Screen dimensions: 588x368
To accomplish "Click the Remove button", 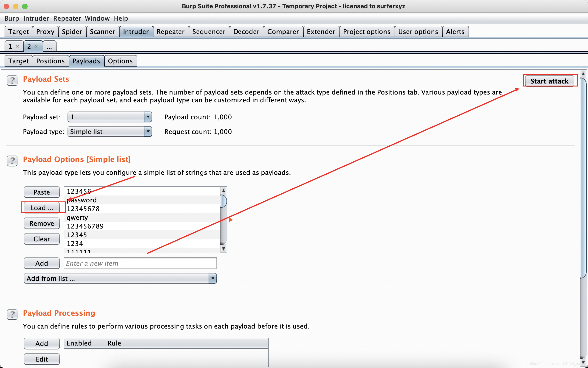I will [x=42, y=223].
